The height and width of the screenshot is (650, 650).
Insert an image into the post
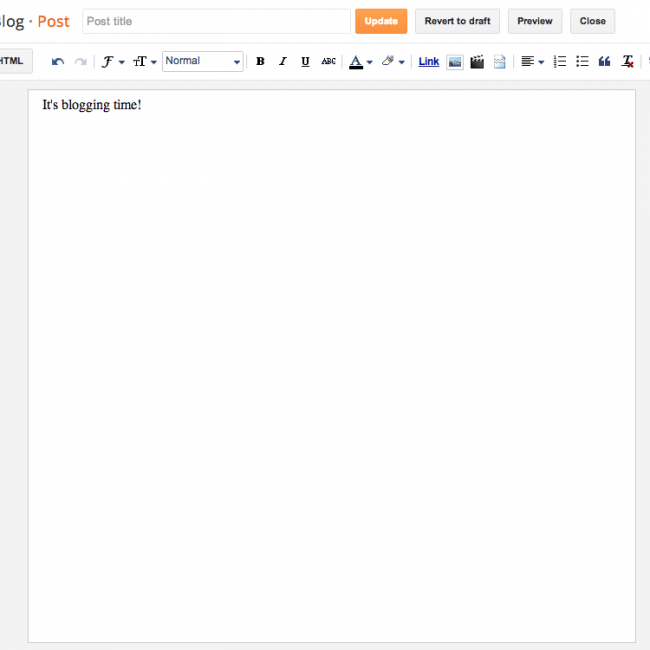(x=455, y=62)
